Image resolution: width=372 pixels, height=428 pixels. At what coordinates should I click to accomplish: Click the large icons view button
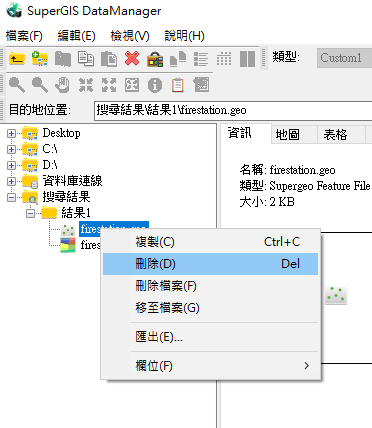pos(178,59)
